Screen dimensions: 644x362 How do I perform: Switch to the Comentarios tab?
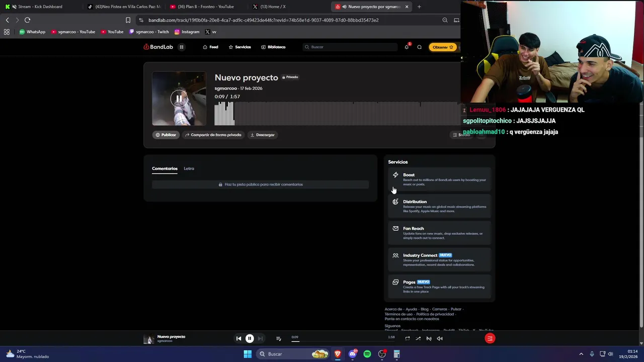(165, 168)
